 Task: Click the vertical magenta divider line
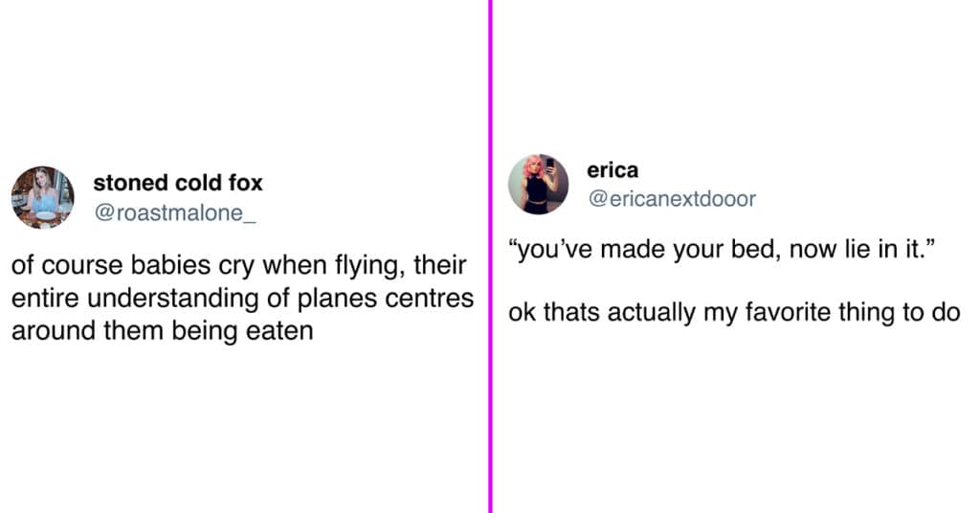click(x=491, y=256)
